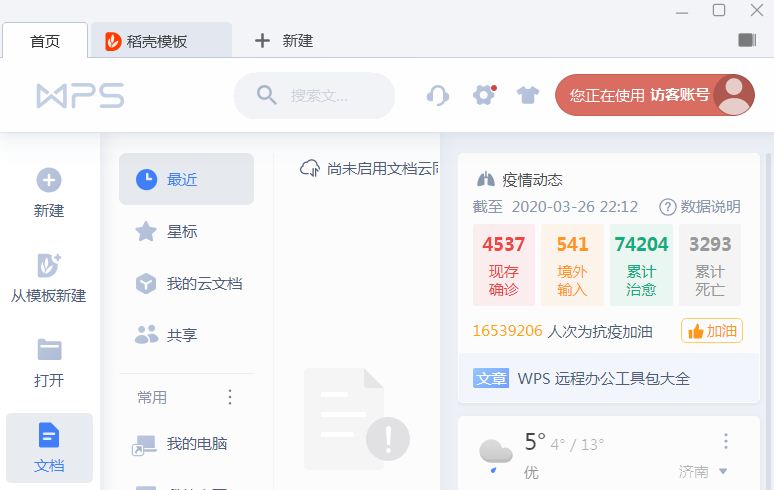Click the 疫情动态 lungs icon

coord(486,179)
